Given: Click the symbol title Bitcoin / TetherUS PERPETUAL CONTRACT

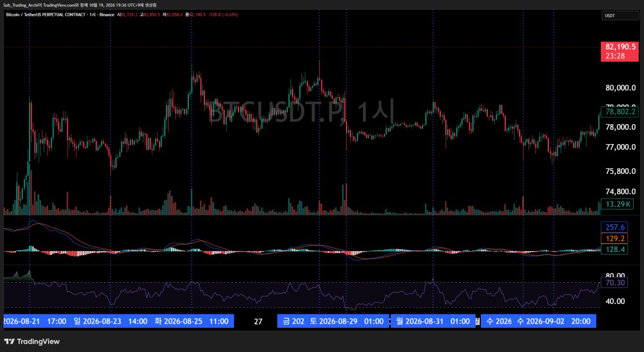Looking at the screenshot, I should point(46,15).
